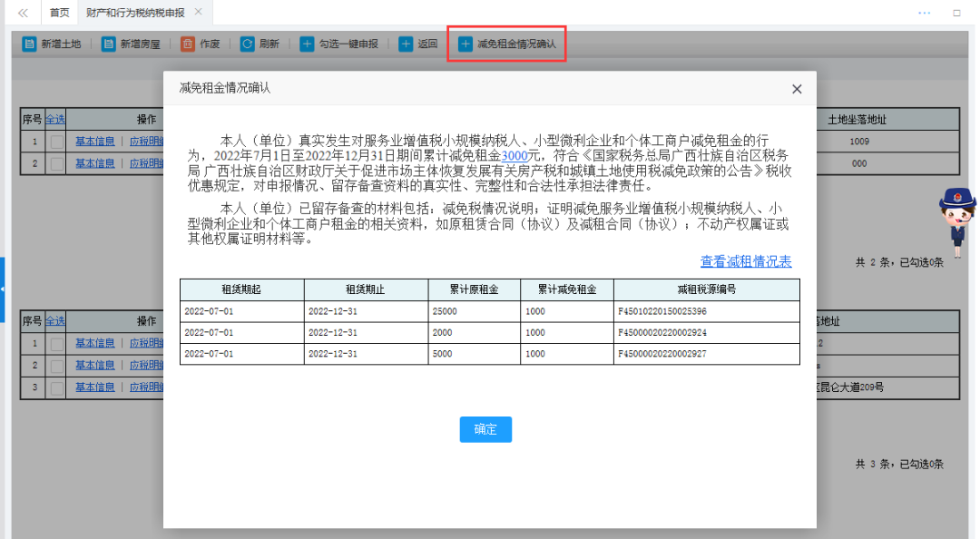980x539 pixels.
Task: Click the 返回 toolbar icon
Action: point(406,44)
